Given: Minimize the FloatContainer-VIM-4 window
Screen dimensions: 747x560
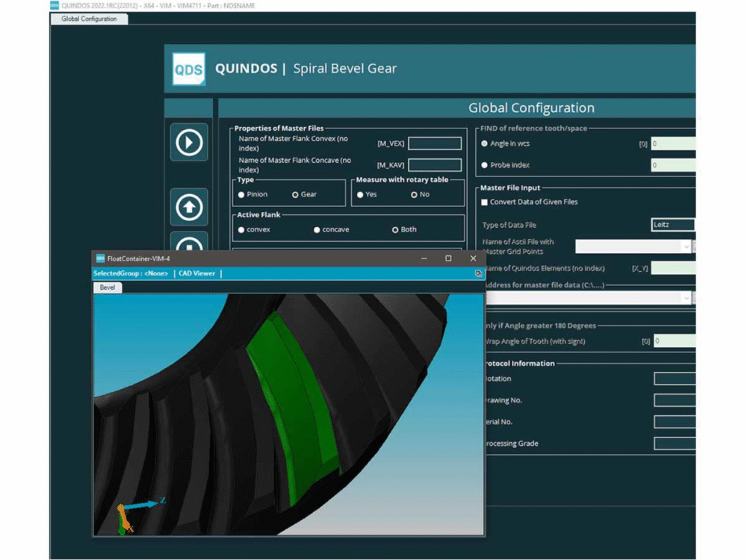Looking at the screenshot, I should click(424, 258).
